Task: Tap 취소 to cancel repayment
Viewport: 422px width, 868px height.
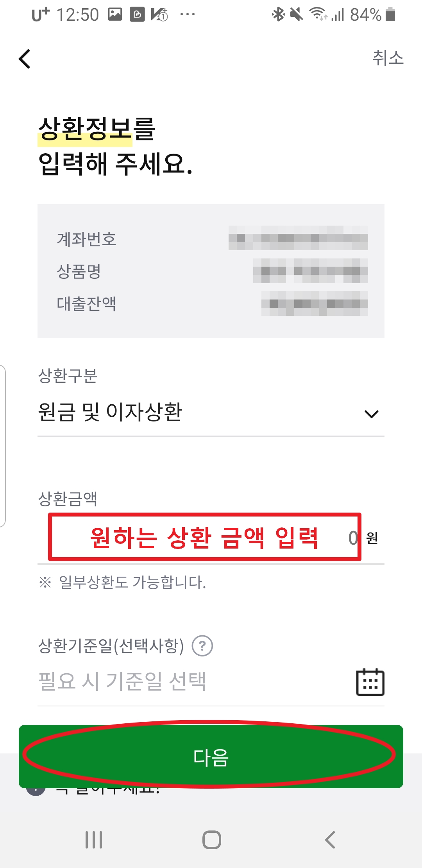Action: pyautogui.click(x=388, y=58)
